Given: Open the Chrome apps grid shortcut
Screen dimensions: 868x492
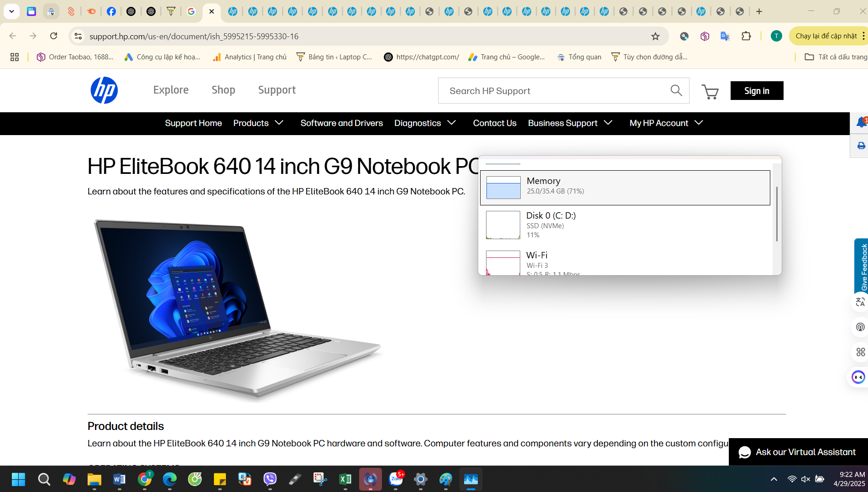Looking at the screenshot, I should point(15,57).
